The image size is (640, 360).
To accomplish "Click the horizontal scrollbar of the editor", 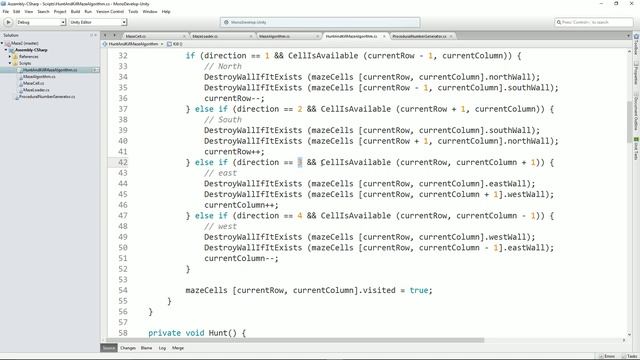I will (295, 340).
